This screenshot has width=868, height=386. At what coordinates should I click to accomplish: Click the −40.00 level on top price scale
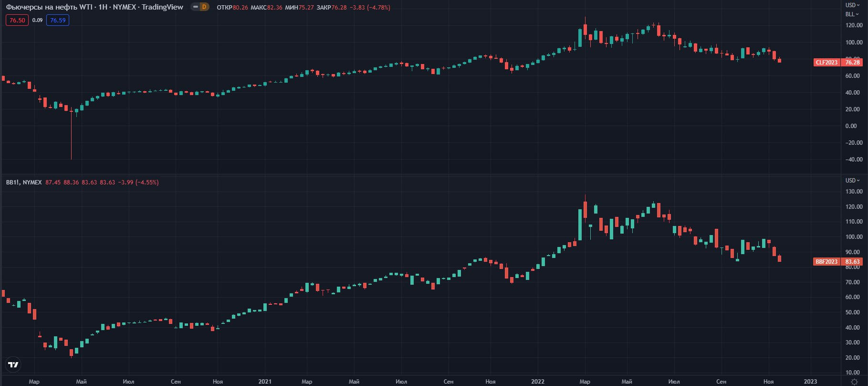click(x=853, y=160)
